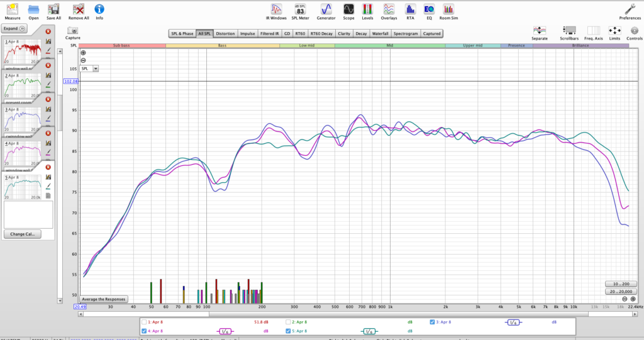This screenshot has height=340, width=644.
Task: Switch to the Distortion tab
Action: coord(225,33)
